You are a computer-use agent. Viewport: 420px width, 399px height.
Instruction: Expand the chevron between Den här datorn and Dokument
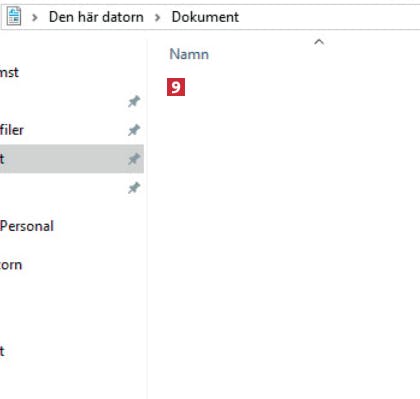coord(158,17)
